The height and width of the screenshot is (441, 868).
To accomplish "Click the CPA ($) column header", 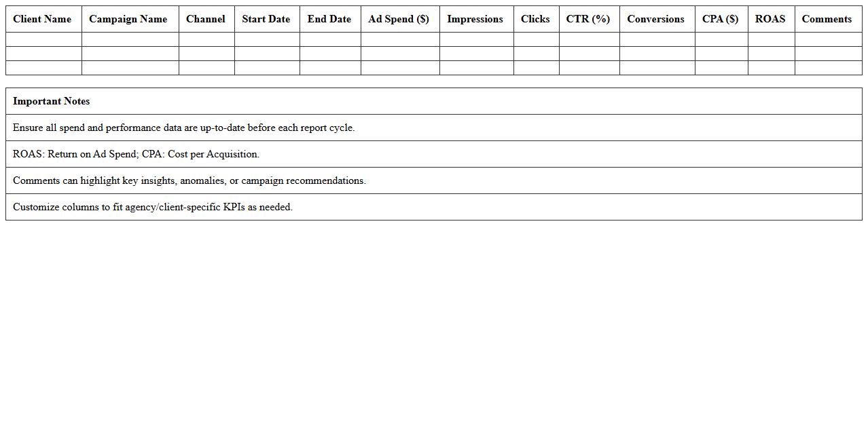I will (720, 19).
